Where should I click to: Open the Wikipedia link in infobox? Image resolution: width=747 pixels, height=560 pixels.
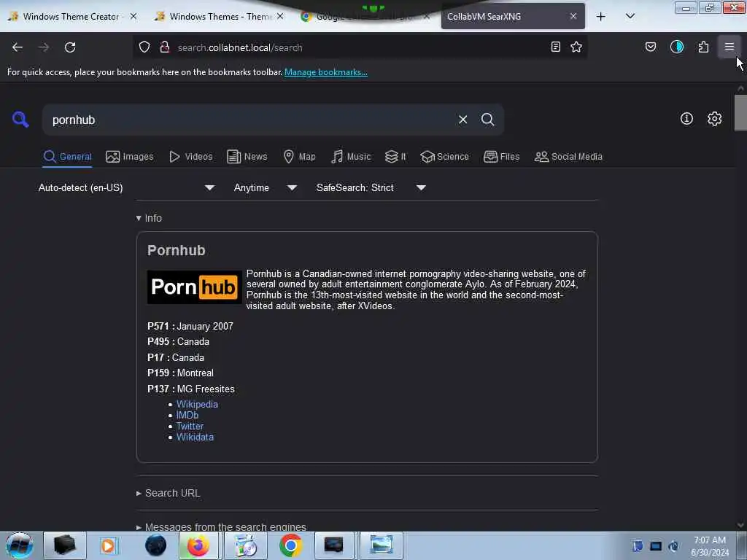click(x=197, y=404)
